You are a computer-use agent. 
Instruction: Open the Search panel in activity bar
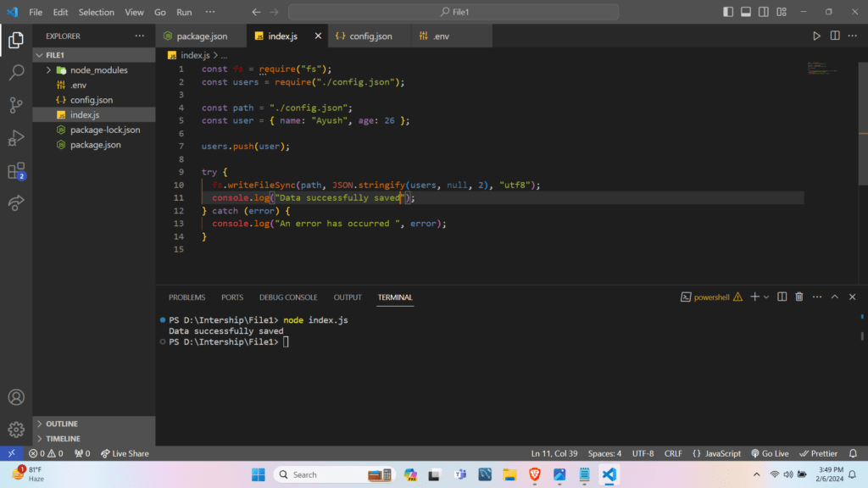15,72
